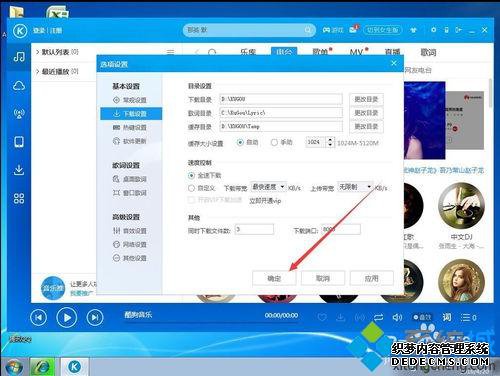This screenshot has width=500, height=376.
Task: Select 下载设置 in settings sidebar
Action: [x=131, y=114]
